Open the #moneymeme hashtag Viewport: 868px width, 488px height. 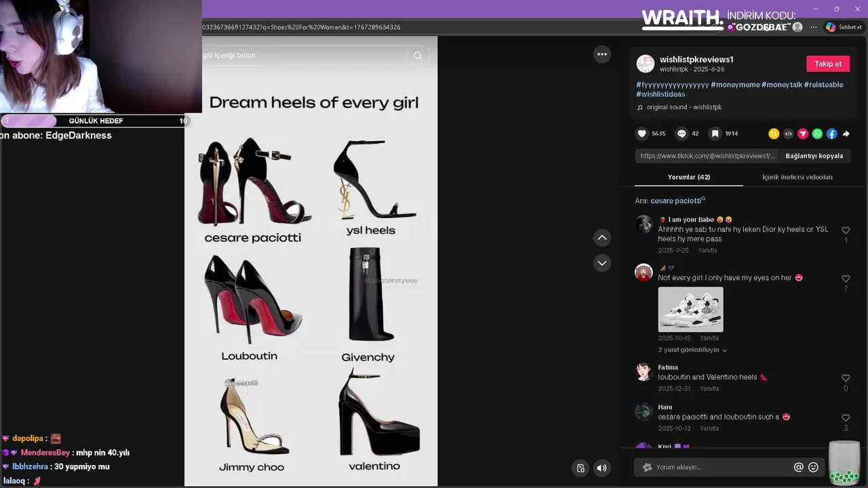tap(735, 85)
